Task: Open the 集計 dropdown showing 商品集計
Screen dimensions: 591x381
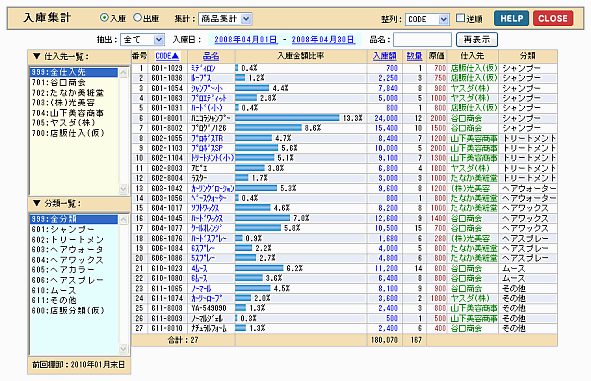Action: (225, 18)
